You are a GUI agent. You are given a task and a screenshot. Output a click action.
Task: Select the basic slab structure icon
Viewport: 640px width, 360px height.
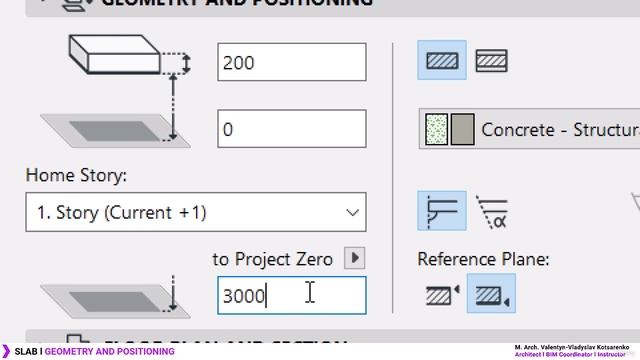pyautogui.click(x=442, y=60)
